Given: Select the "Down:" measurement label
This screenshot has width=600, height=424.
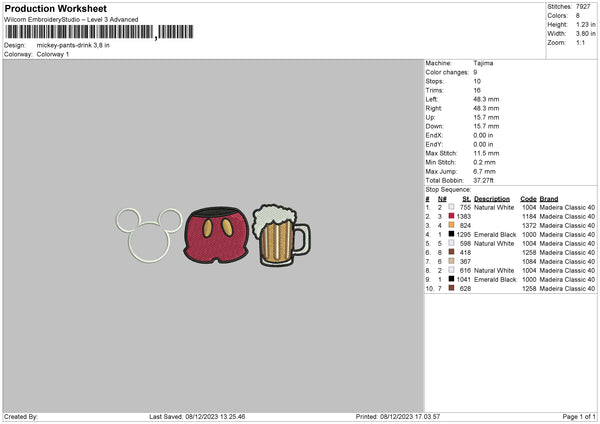Looking at the screenshot, I should [x=434, y=126].
